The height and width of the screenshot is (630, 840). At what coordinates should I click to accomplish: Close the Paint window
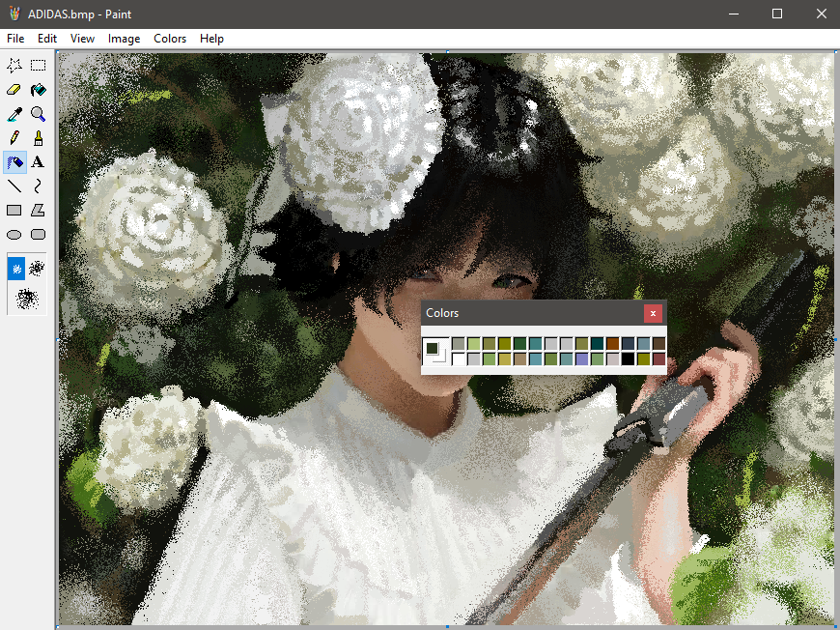coord(821,14)
